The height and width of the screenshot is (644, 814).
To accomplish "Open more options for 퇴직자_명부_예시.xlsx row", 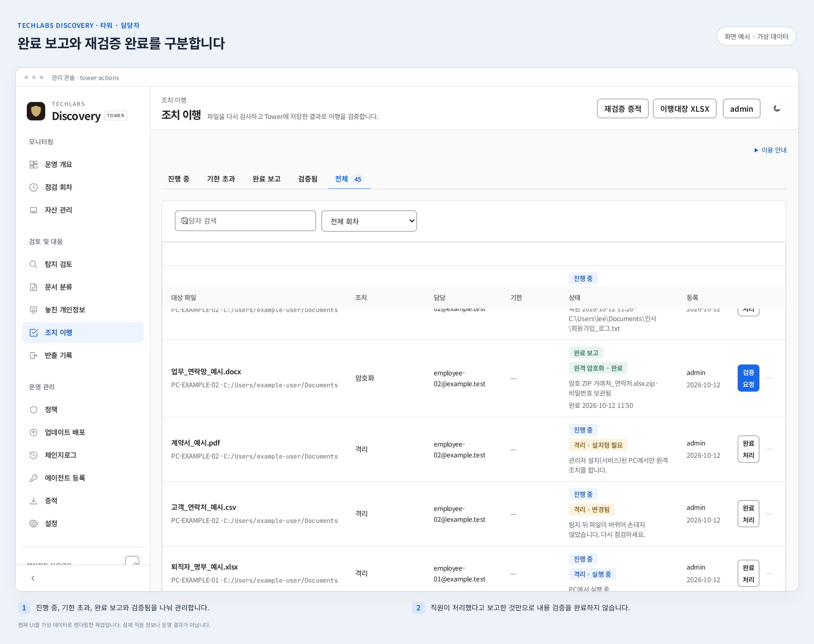I will pos(769,573).
